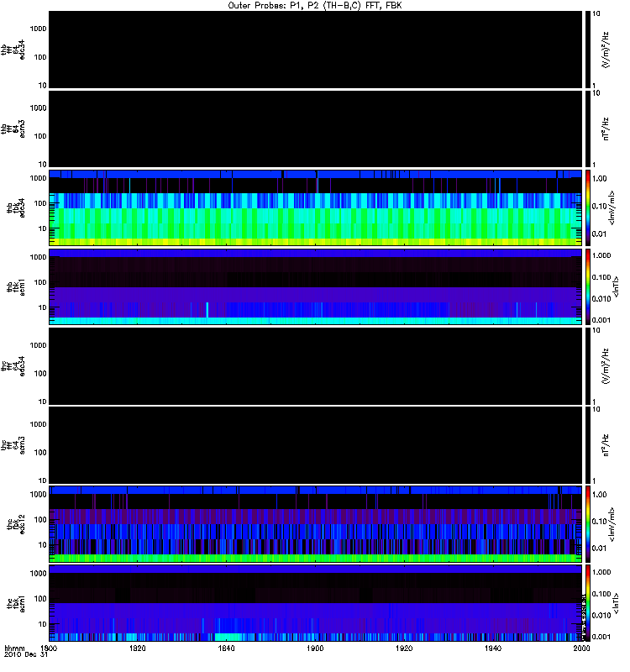Click the 'thb fbk edc34' axis label
The height and width of the screenshot is (672, 630).
(16, 207)
